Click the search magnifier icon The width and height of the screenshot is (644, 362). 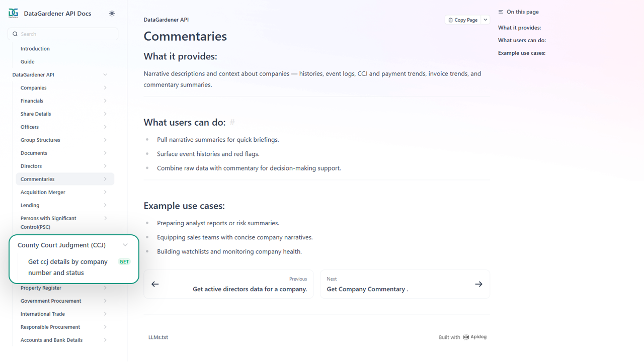15,34
